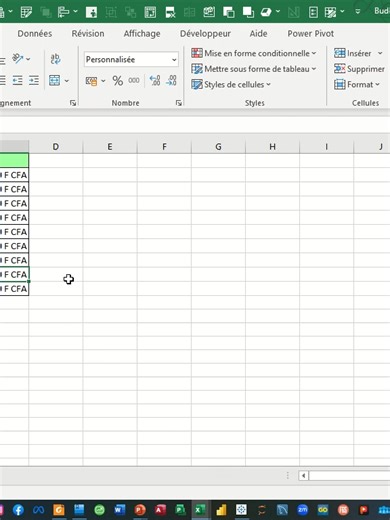Expand merge cells options arrow

point(67,81)
